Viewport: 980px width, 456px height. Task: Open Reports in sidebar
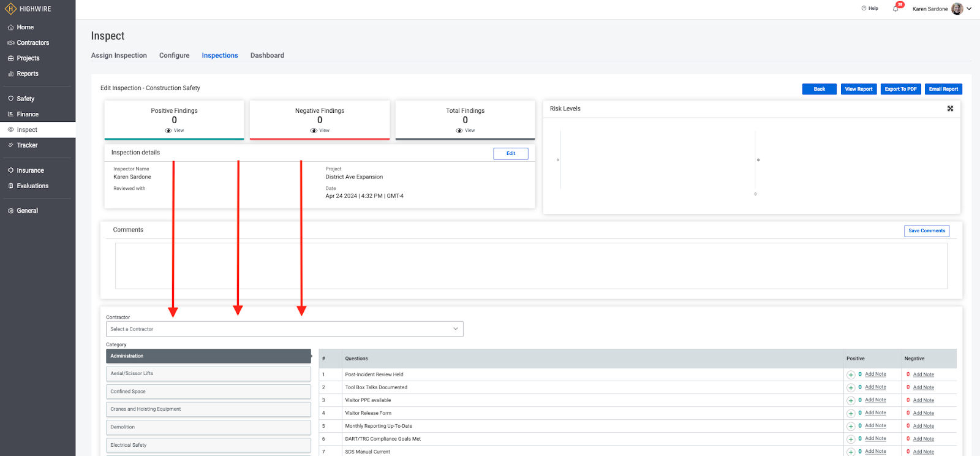pyautogui.click(x=28, y=74)
